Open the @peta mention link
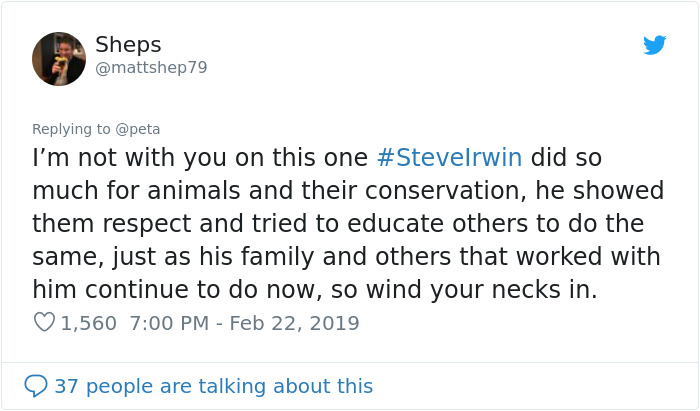This screenshot has height=411, width=700. click(x=138, y=128)
